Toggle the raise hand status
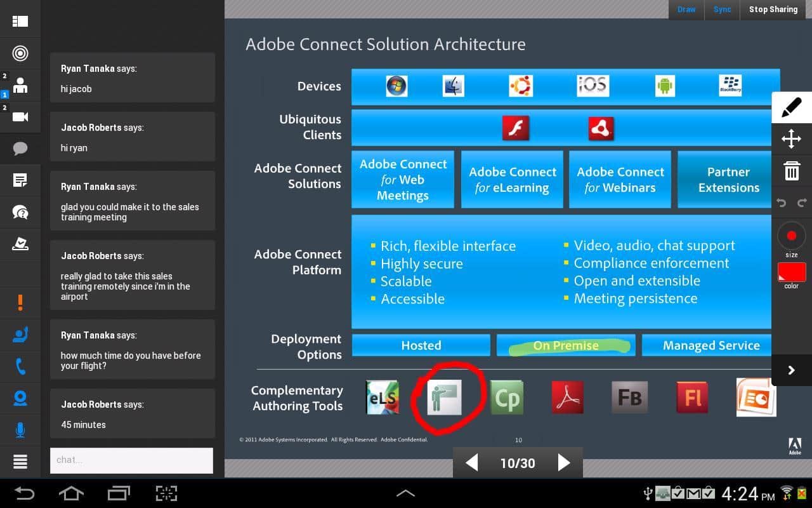The image size is (812, 508). [x=20, y=335]
